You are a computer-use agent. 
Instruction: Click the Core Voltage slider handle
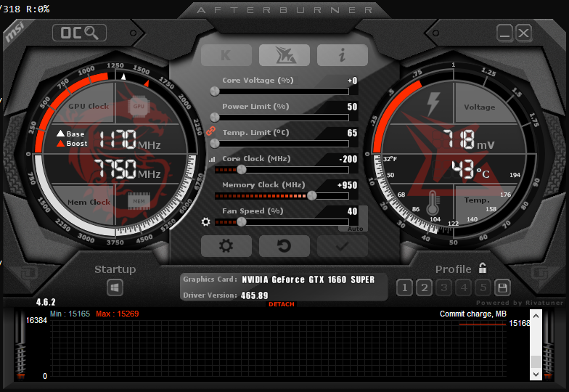tap(215, 91)
